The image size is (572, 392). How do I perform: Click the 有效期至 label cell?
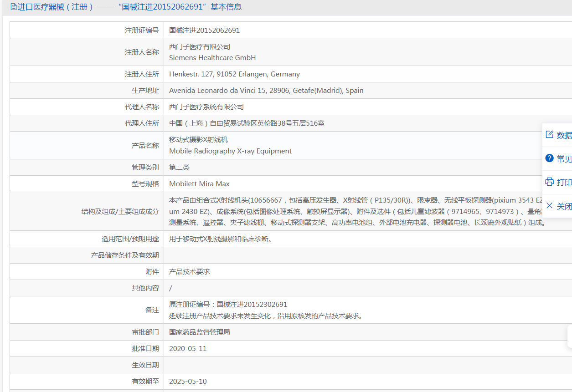(87, 382)
